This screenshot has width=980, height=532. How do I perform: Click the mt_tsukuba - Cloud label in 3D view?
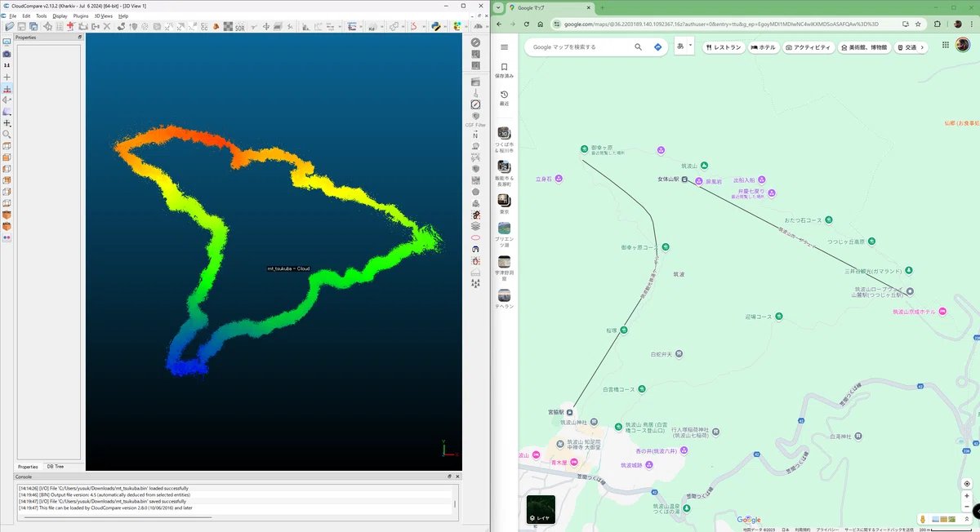click(288, 268)
